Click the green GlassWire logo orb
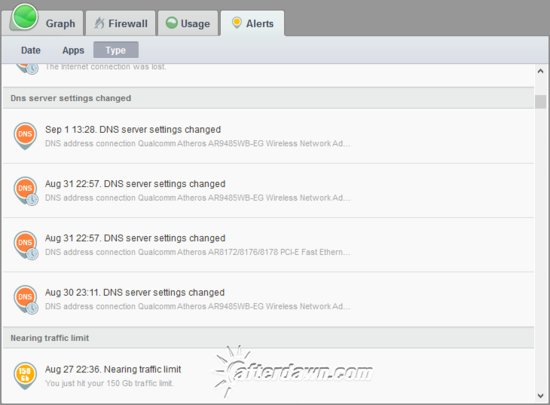Viewport: 550px width, 405px height. click(25, 16)
